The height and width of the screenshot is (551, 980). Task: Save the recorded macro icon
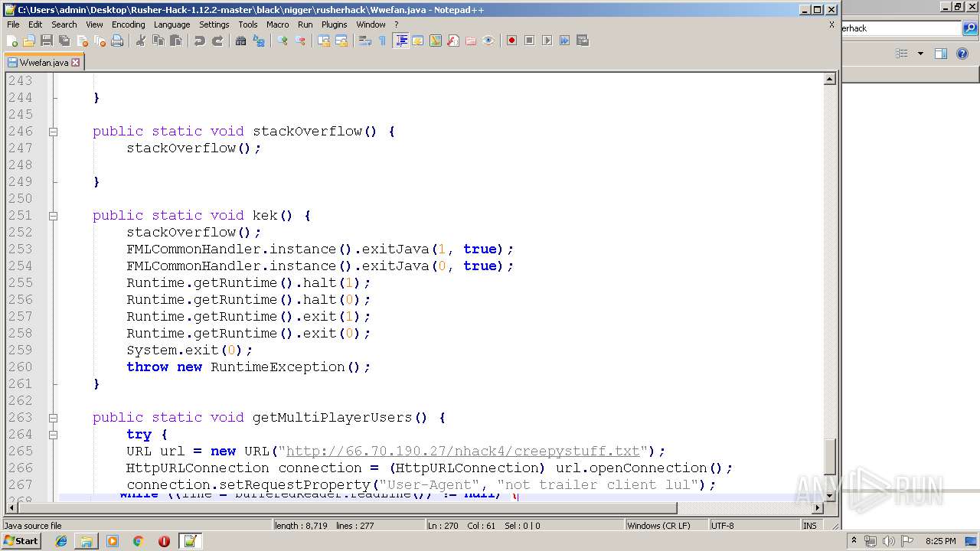pyautogui.click(x=583, y=41)
